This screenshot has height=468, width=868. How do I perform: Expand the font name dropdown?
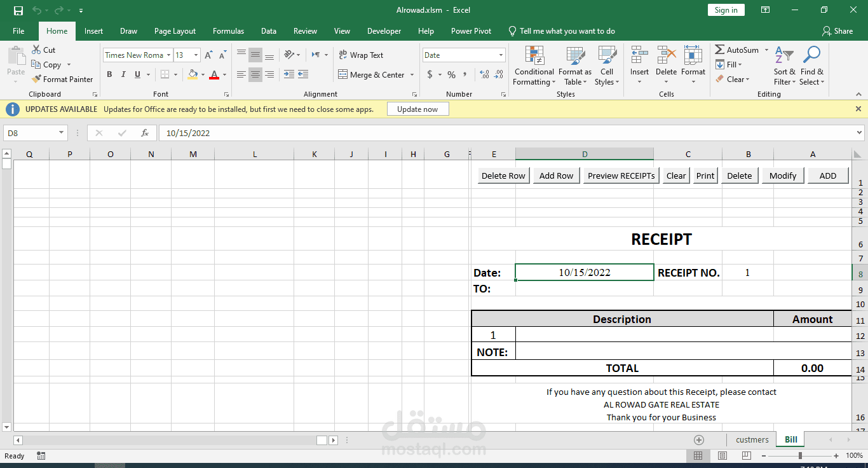[x=168, y=55]
